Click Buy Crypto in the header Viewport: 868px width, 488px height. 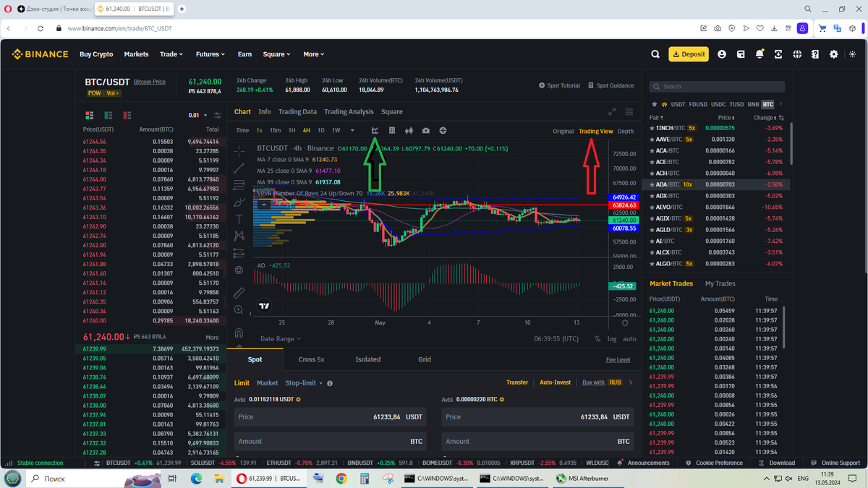tap(96, 54)
